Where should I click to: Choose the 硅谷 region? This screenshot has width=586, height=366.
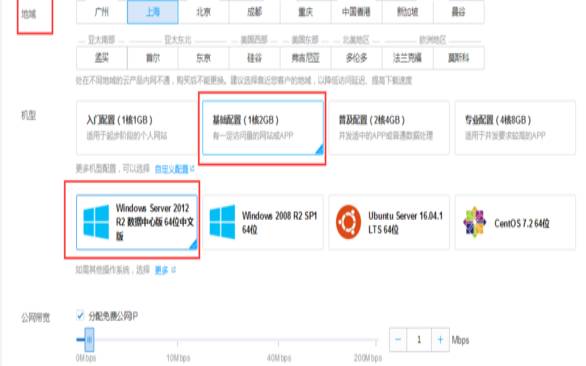click(x=255, y=58)
